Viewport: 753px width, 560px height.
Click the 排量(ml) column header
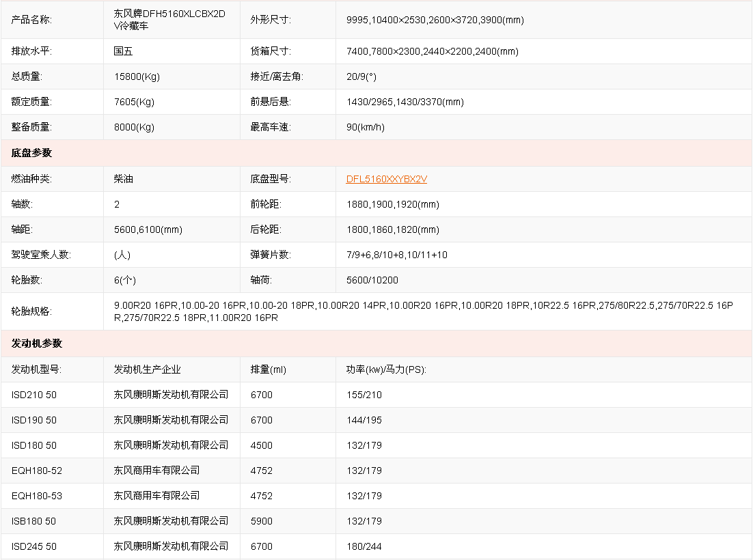coord(268,369)
